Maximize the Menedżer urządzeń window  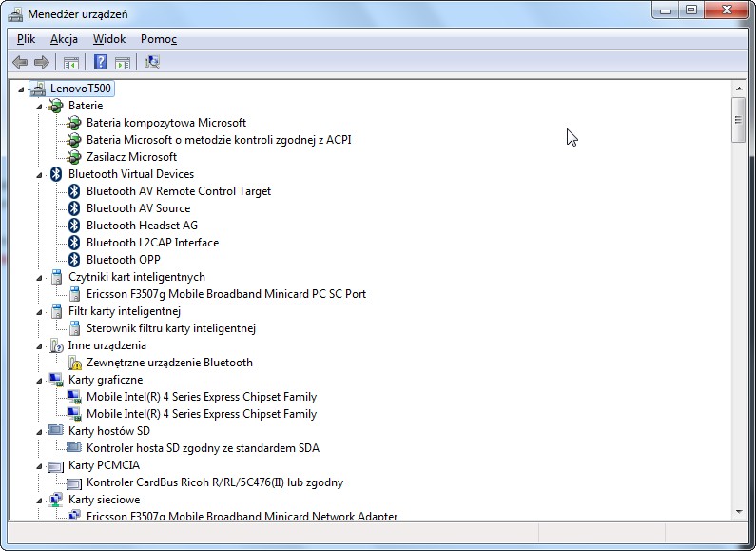[x=691, y=10]
